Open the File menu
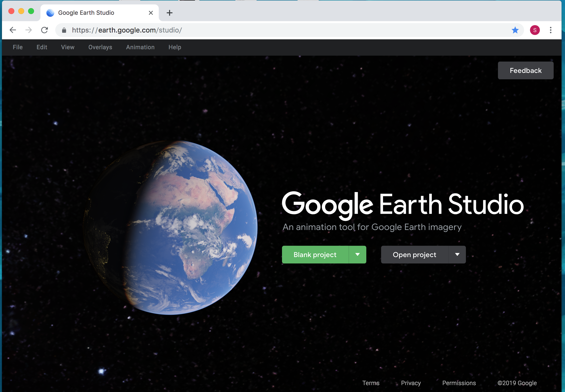 tap(18, 47)
